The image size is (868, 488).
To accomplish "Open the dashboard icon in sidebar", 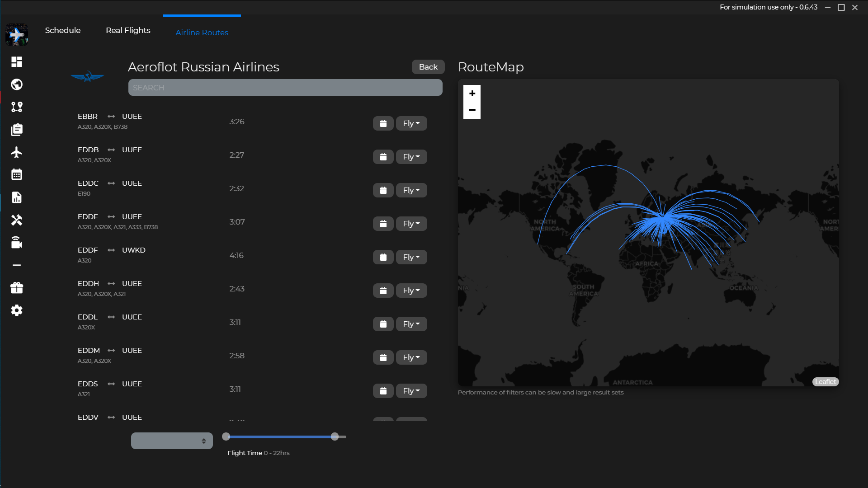I will tap(17, 62).
